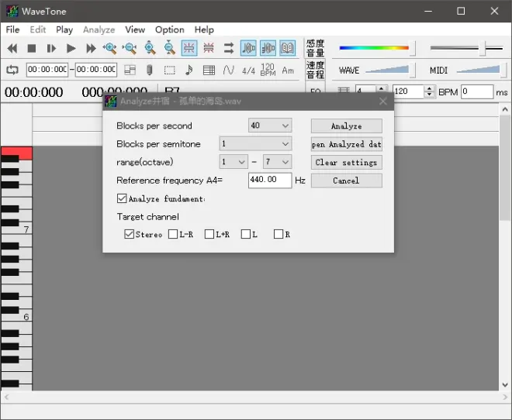Enable the R channel checkbox
512x420 pixels.
pyautogui.click(x=278, y=234)
